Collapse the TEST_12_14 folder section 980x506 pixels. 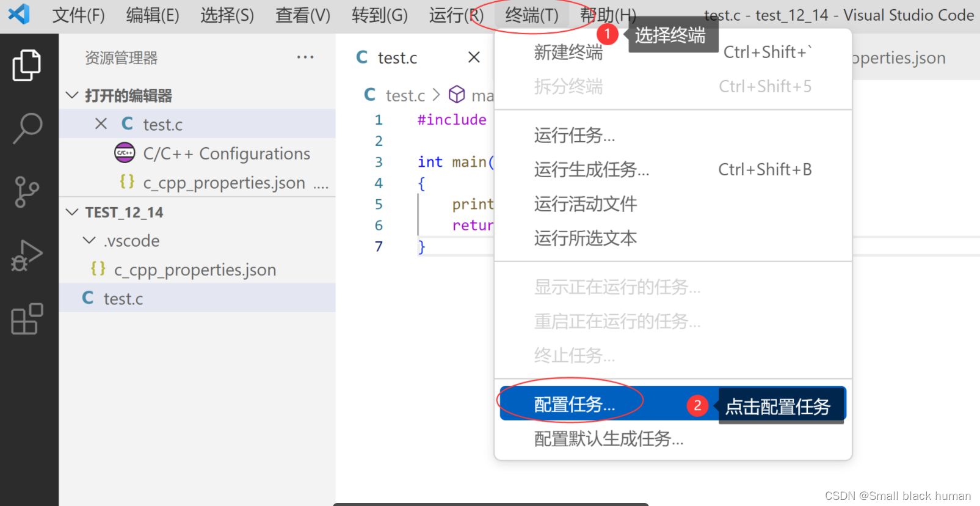[x=72, y=212]
